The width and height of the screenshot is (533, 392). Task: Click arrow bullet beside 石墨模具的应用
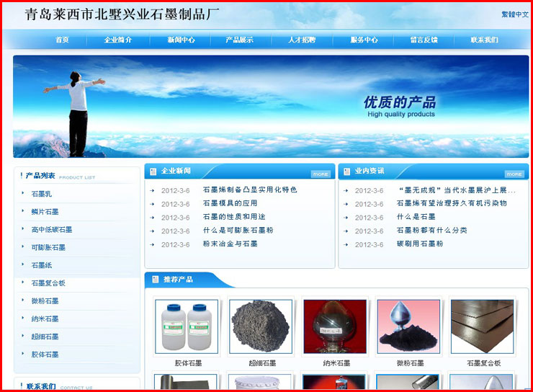coord(152,205)
